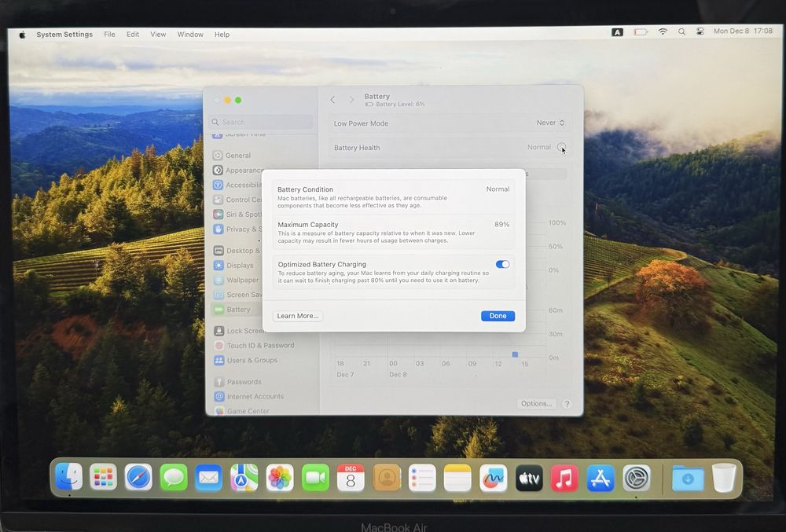The width and height of the screenshot is (786, 532).
Task: Click the input source 'A' menu bar icon
Action: pos(618,32)
